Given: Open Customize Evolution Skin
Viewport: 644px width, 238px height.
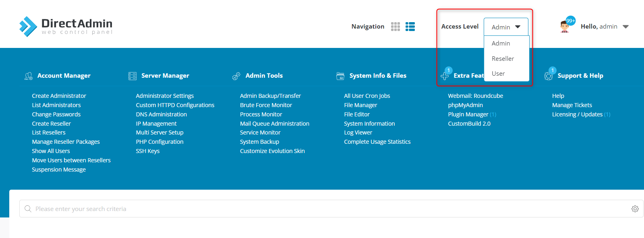Looking at the screenshot, I should click(x=272, y=151).
